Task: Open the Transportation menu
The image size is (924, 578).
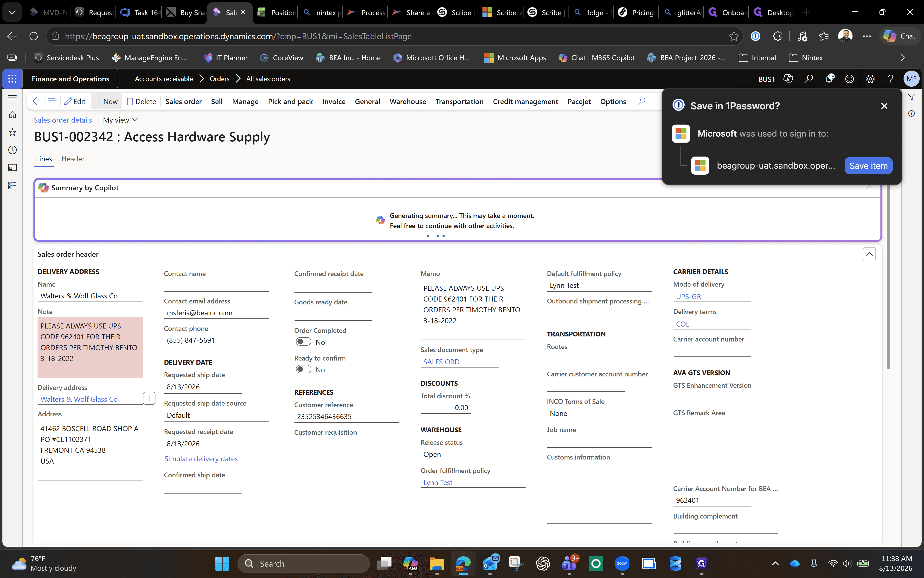Action: tap(459, 101)
